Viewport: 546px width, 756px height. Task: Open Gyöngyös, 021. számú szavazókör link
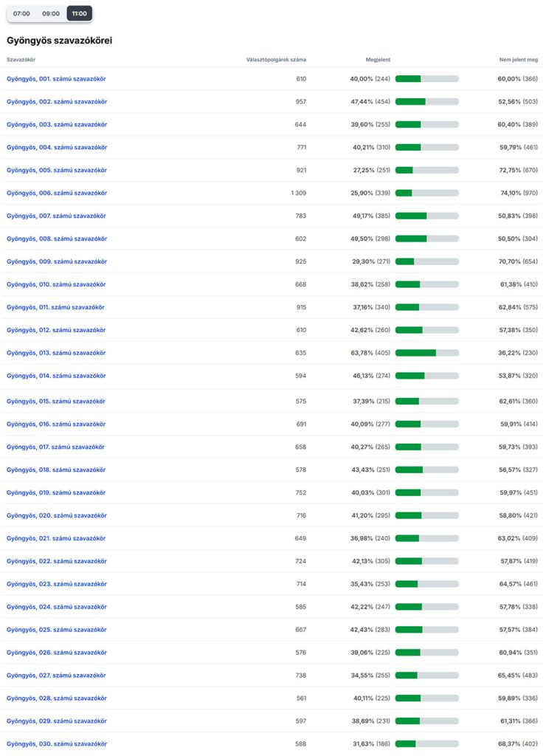click(x=56, y=538)
